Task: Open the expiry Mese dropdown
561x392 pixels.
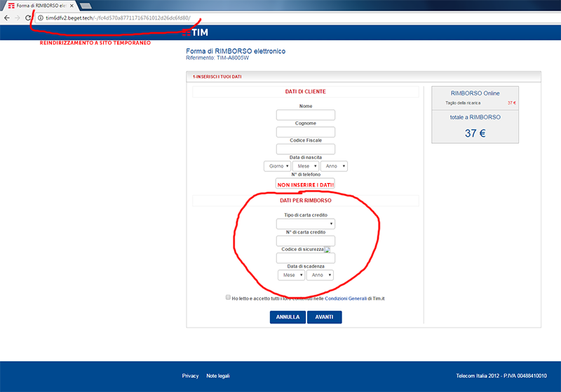Action: (291, 275)
